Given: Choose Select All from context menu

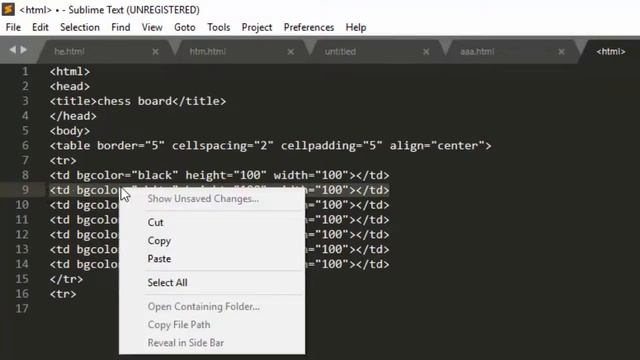Looking at the screenshot, I should (167, 282).
